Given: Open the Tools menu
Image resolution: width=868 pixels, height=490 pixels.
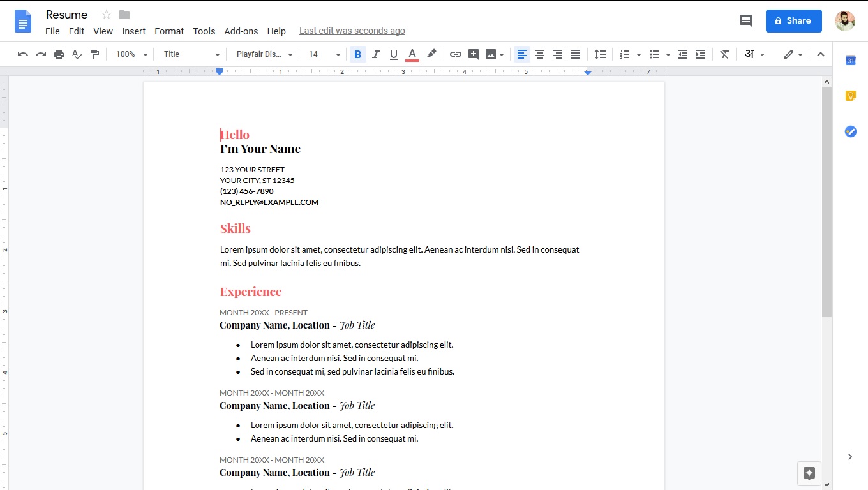Looking at the screenshot, I should (204, 31).
